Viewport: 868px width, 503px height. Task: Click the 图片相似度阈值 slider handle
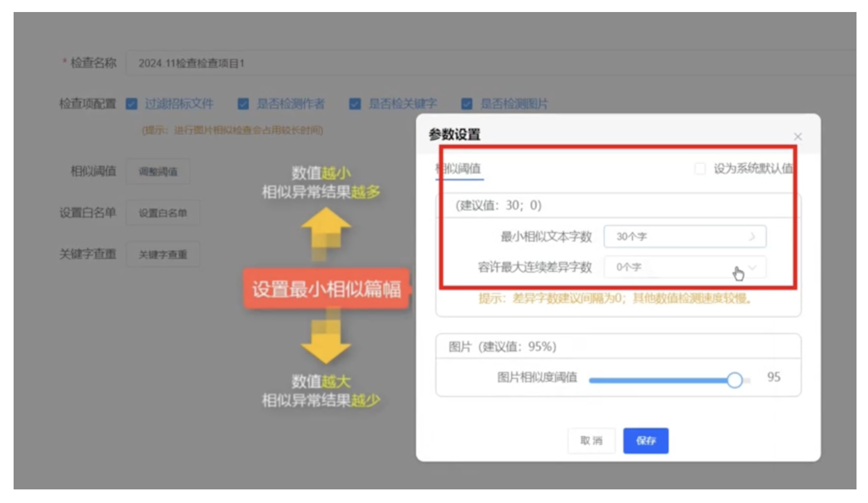point(734,380)
